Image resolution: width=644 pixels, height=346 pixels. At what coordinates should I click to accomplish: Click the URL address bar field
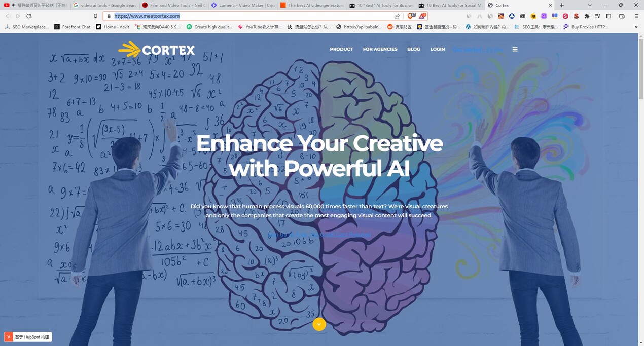pos(254,16)
